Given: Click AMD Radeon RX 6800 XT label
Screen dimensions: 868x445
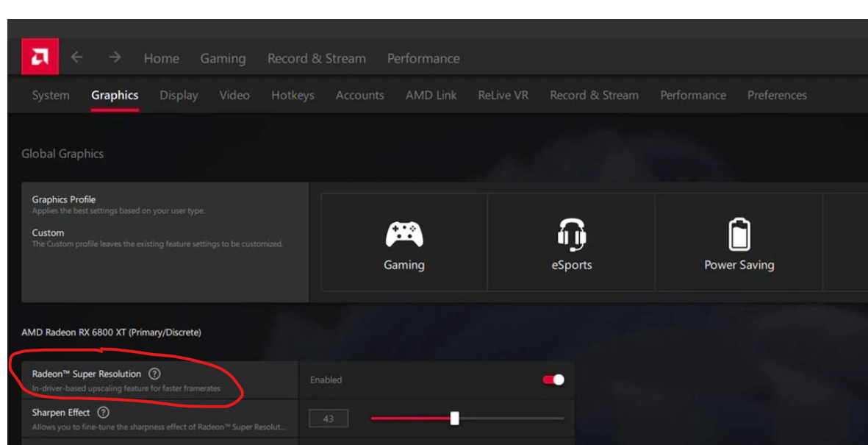Looking at the screenshot, I should [x=111, y=332].
